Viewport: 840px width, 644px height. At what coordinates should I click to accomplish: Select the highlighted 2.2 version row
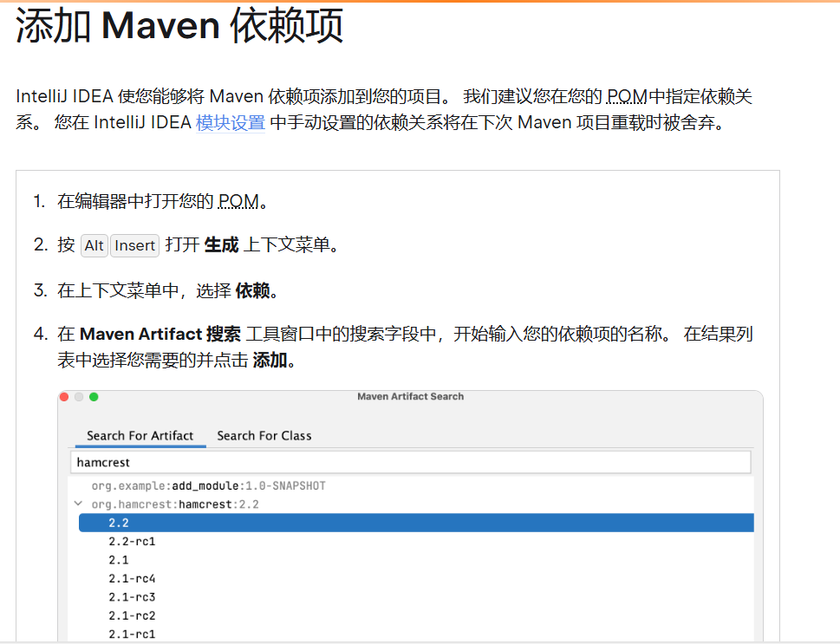tap(415, 523)
